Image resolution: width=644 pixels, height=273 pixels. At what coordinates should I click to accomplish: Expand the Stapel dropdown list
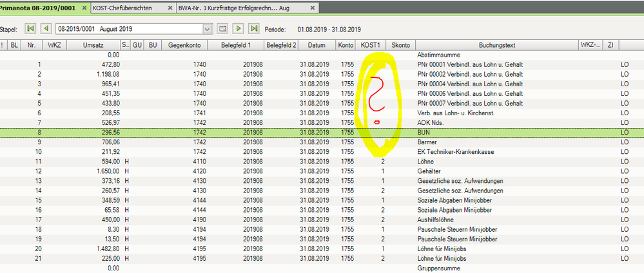pos(207,29)
